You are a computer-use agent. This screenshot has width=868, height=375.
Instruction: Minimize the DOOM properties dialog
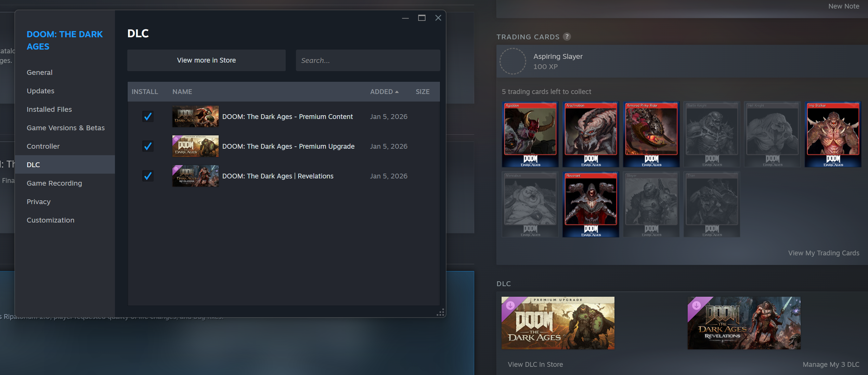tap(405, 18)
